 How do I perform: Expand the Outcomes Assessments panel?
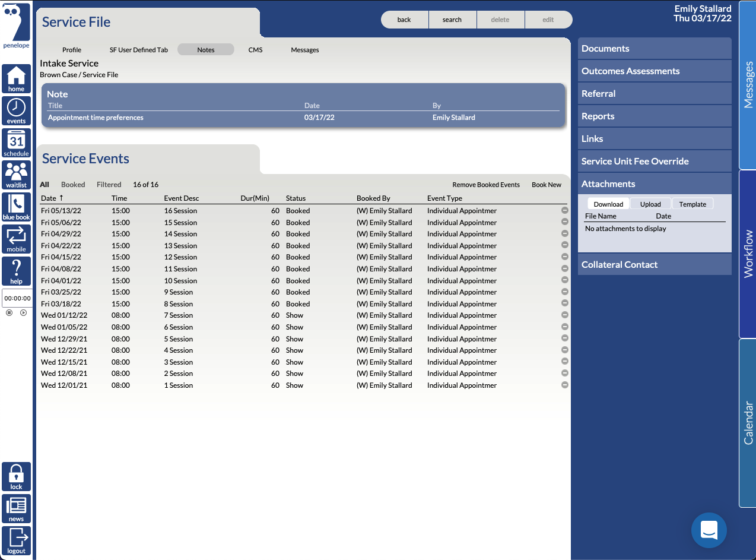pyautogui.click(x=655, y=71)
